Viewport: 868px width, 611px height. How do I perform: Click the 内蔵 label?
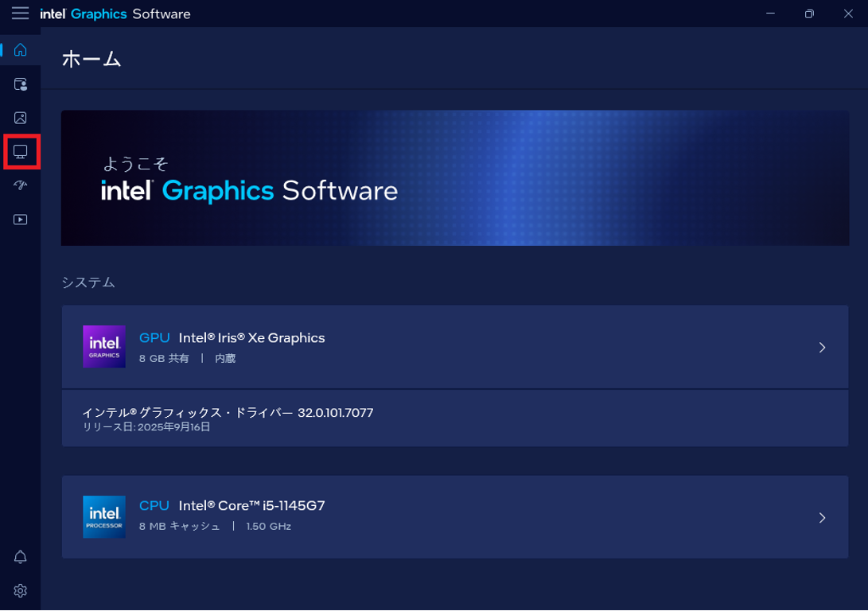(x=225, y=359)
